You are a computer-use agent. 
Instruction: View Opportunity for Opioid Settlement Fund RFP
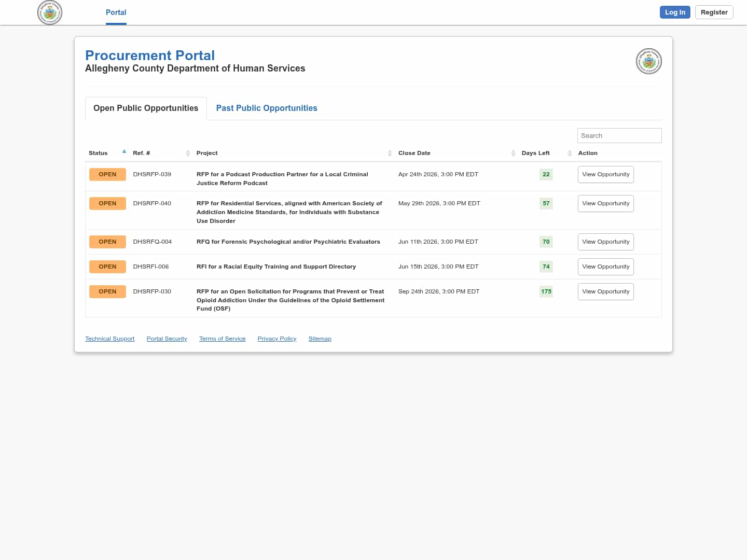coord(605,291)
